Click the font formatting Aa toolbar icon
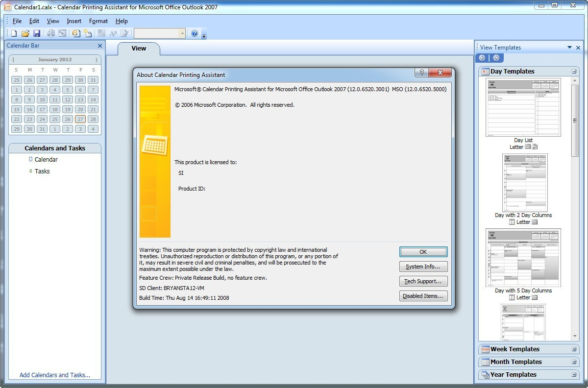 pyautogui.click(x=113, y=33)
